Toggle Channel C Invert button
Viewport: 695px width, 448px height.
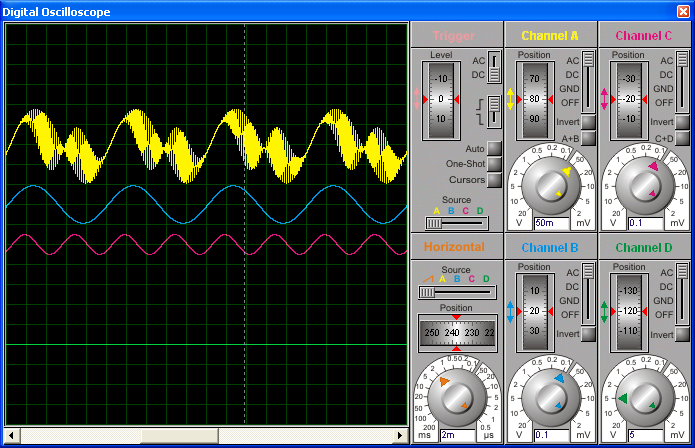(x=683, y=122)
